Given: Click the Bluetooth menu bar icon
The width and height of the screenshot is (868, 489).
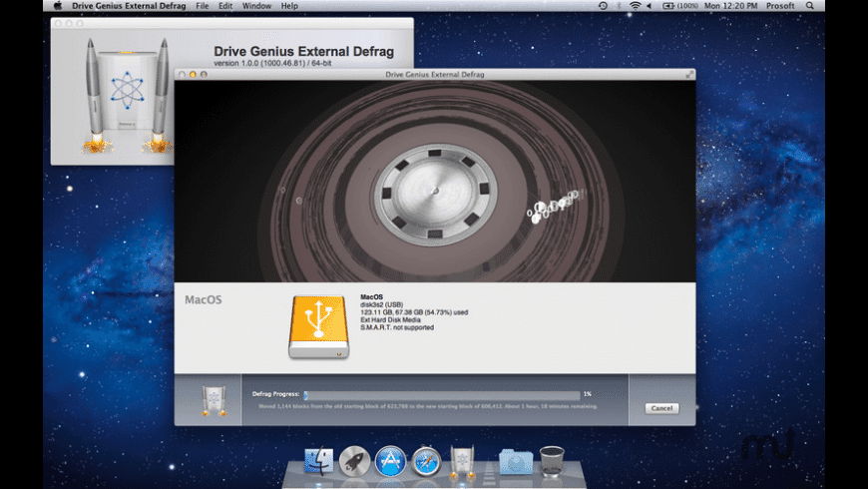Looking at the screenshot, I should (x=619, y=6).
